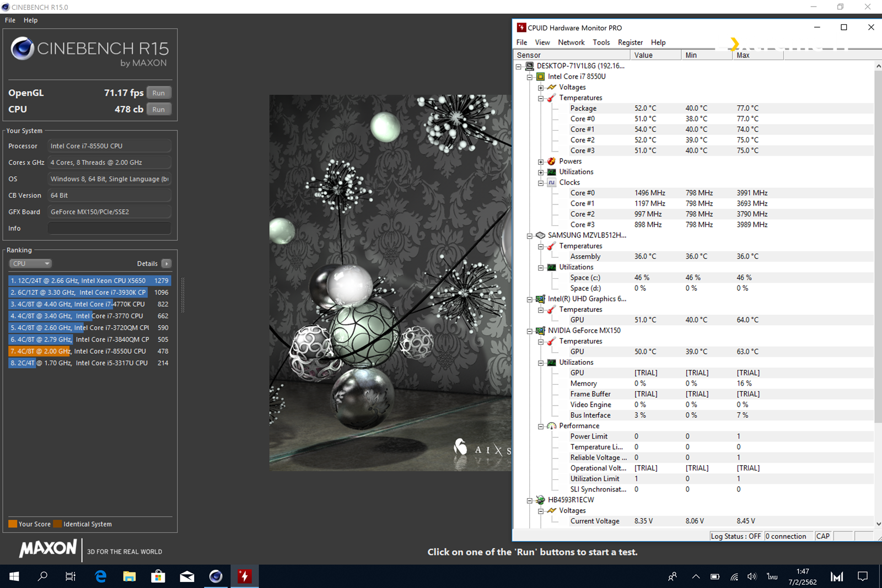Open the HWMonitor Network menu
This screenshot has width=882, height=588.
[x=571, y=42]
